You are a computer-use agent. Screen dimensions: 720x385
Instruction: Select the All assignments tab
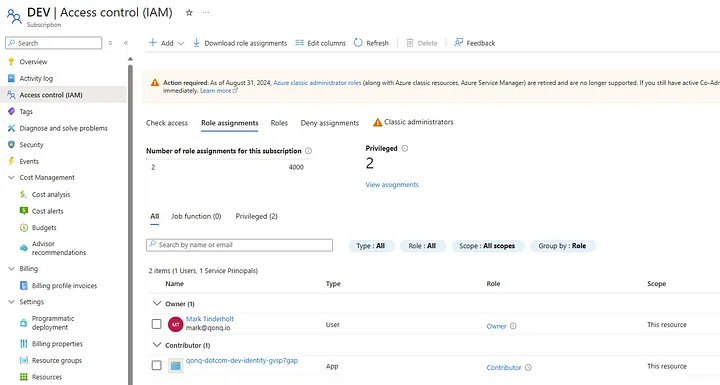coord(155,216)
